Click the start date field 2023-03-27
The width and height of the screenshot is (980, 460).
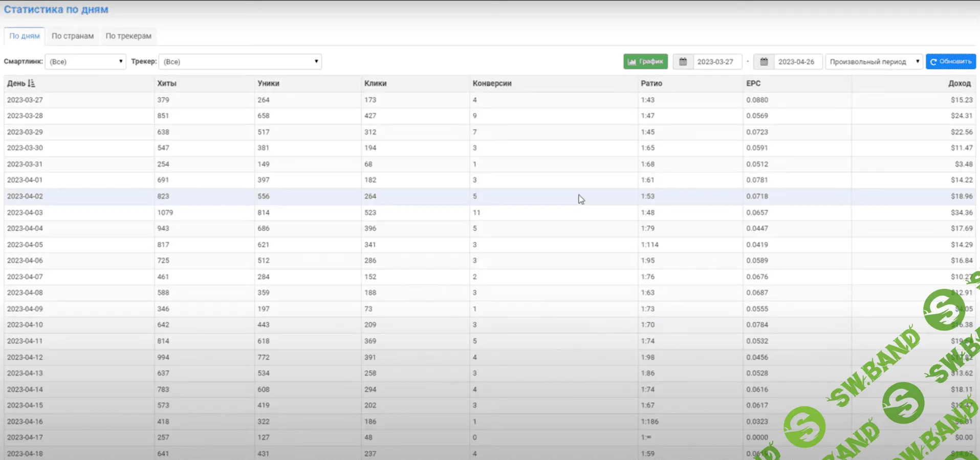(715, 62)
